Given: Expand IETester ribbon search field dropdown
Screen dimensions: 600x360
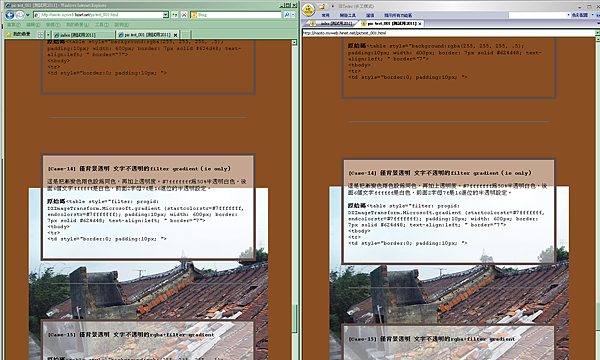Looking at the screenshot, I should pos(568,15).
